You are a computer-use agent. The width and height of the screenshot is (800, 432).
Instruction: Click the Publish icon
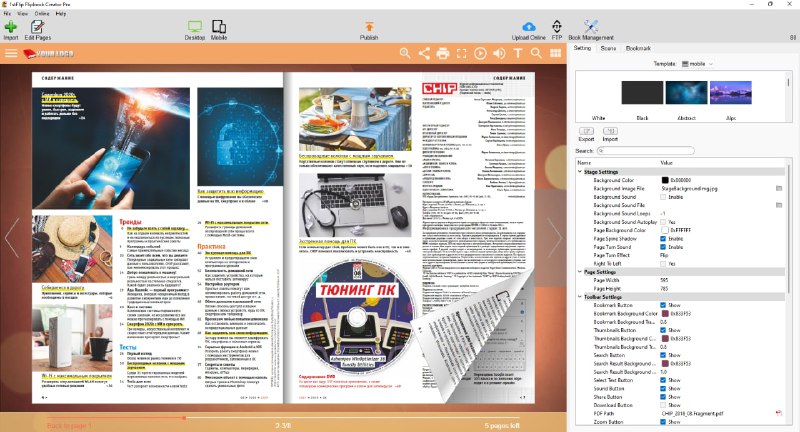click(x=369, y=30)
